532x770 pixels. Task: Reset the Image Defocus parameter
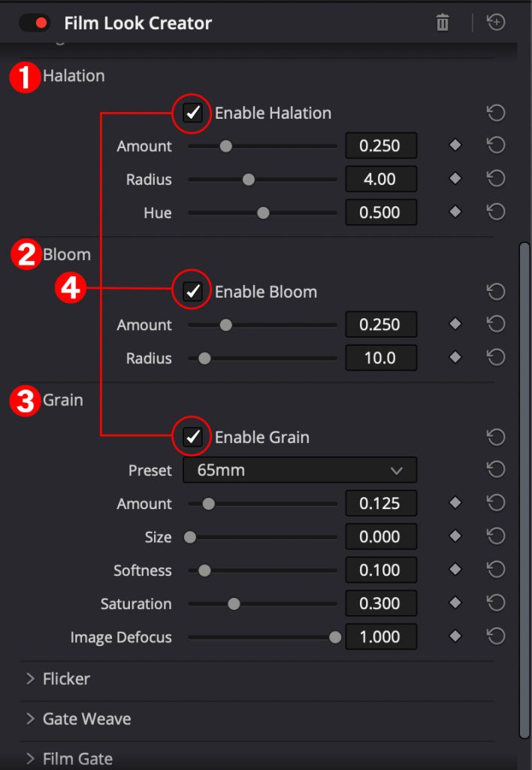(x=496, y=636)
